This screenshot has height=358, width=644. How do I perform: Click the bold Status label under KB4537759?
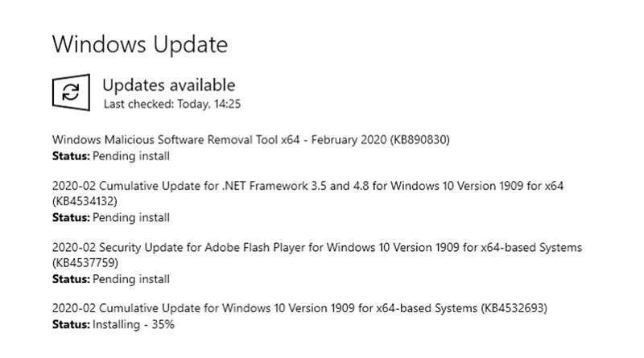click(71, 279)
